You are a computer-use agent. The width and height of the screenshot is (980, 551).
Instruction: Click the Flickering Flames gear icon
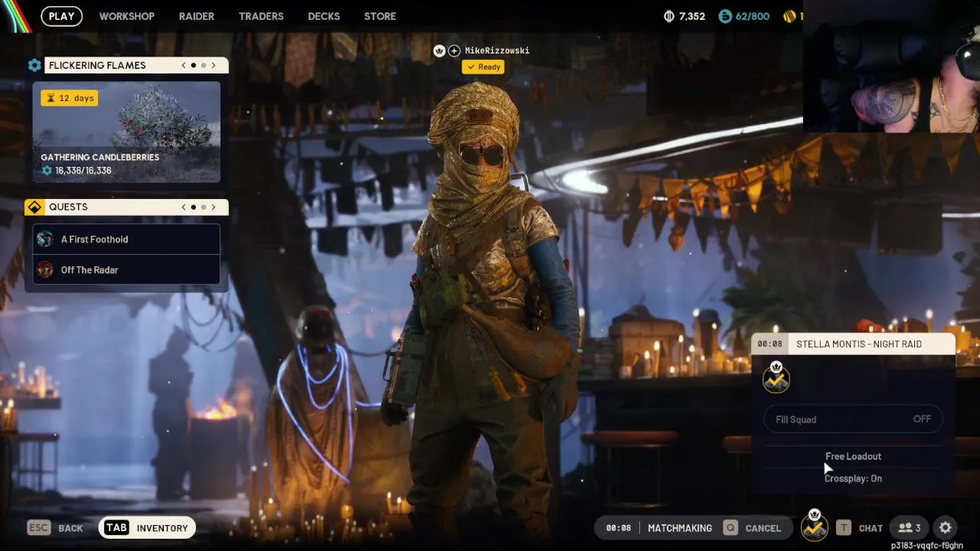pyautogui.click(x=34, y=65)
